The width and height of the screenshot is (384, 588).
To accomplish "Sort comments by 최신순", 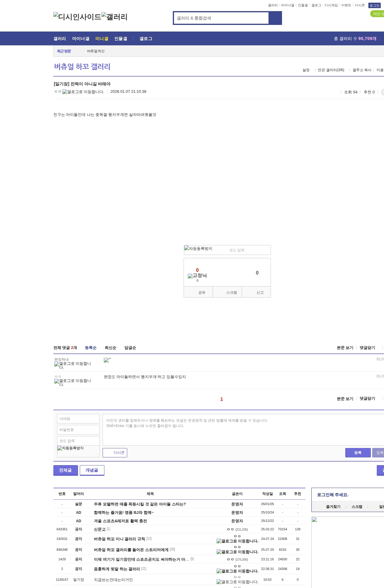I will (110, 348).
